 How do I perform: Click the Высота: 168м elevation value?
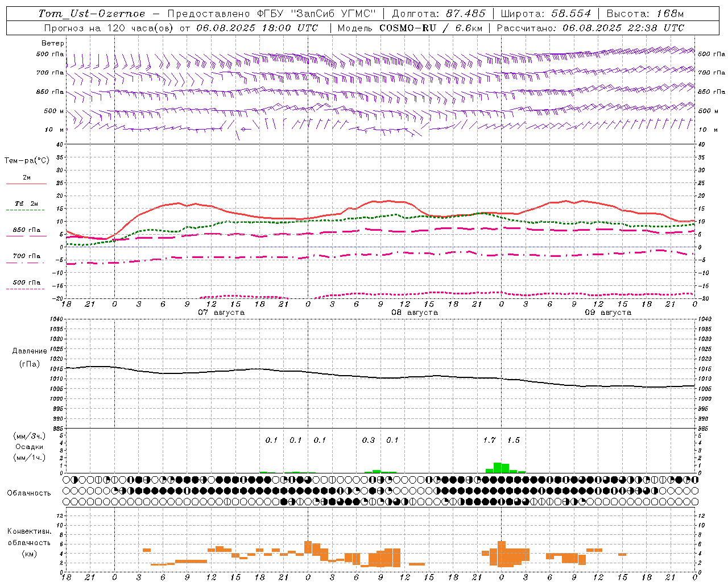click(644, 14)
